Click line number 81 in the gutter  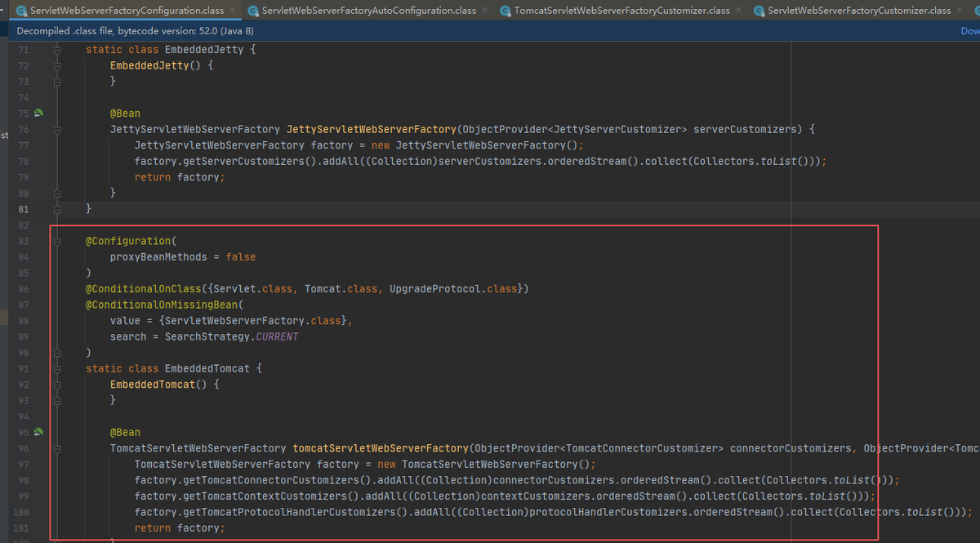tap(23, 209)
